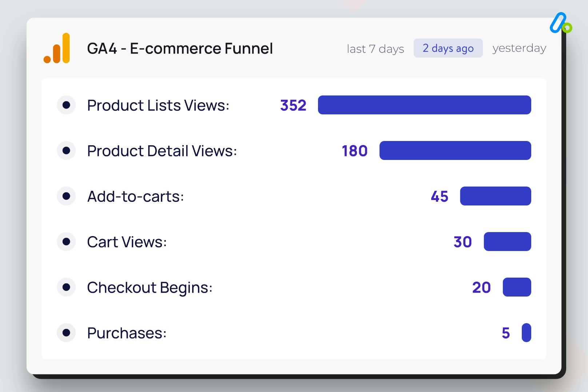Click the bullet icon beside Product Detail Views
588x392 pixels.
pos(66,150)
